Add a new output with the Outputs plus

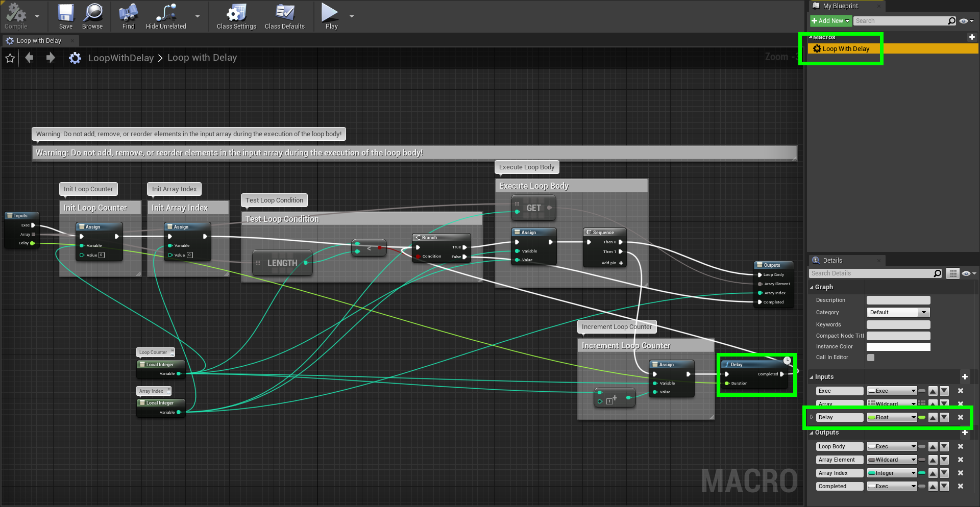click(965, 433)
